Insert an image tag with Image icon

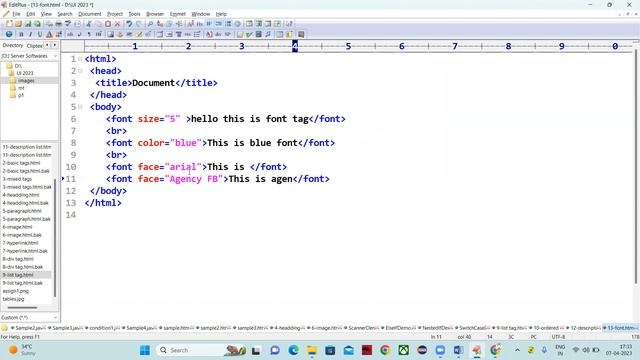[111, 35]
